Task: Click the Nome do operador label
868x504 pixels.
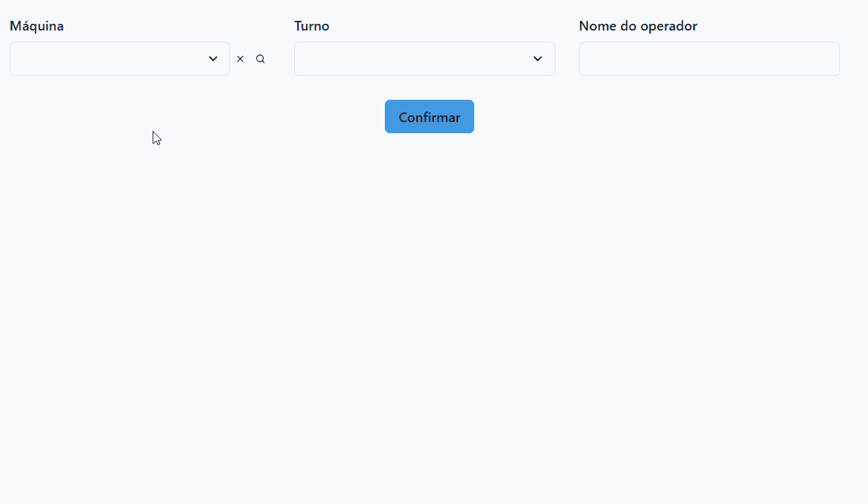Action: point(637,25)
